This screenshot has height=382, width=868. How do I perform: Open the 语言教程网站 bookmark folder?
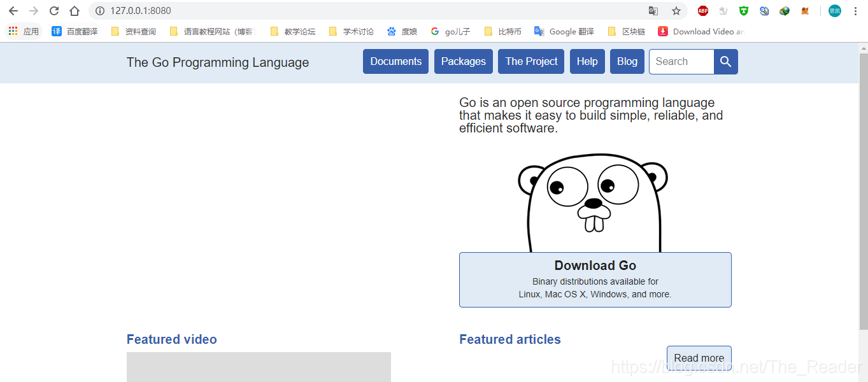(212, 31)
